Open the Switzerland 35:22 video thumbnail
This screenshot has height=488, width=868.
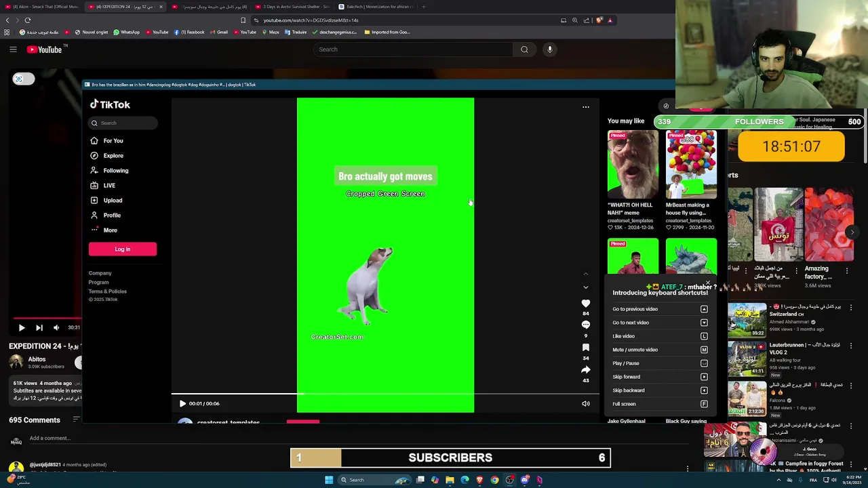(x=747, y=320)
